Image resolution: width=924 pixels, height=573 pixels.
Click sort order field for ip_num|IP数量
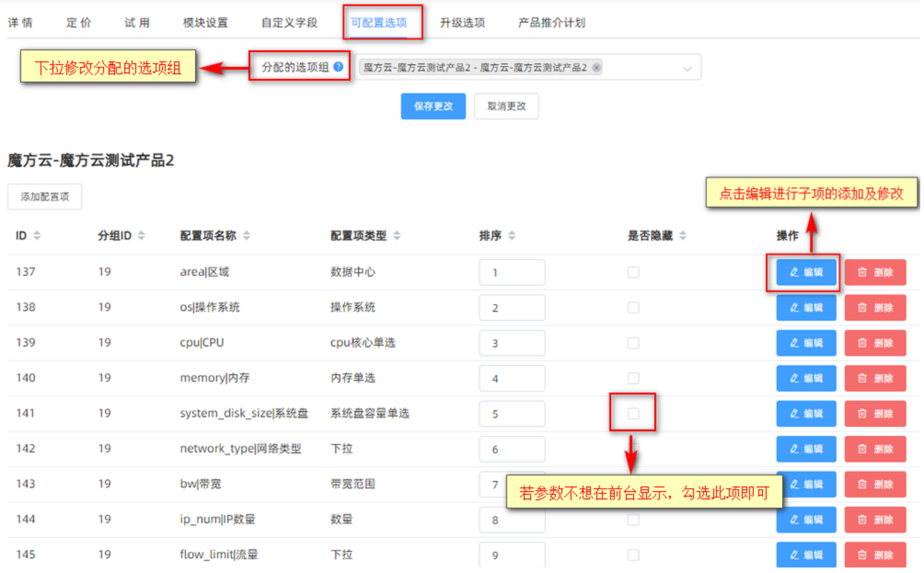(x=512, y=520)
